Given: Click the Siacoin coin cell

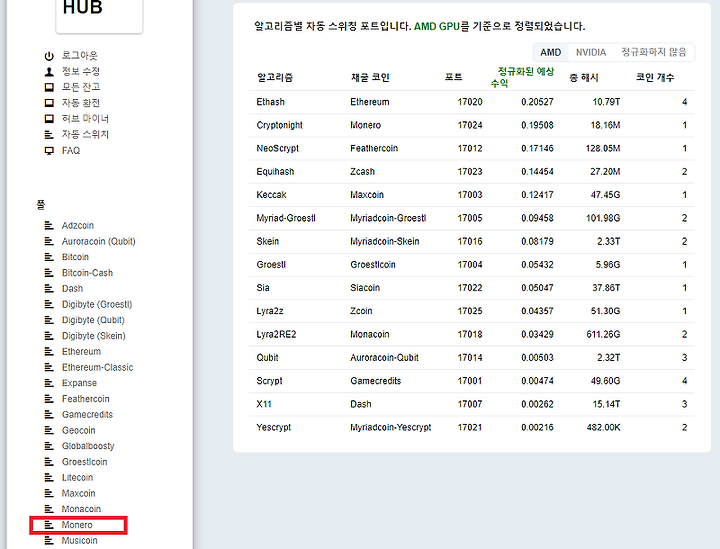Looking at the screenshot, I should [365, 288].
